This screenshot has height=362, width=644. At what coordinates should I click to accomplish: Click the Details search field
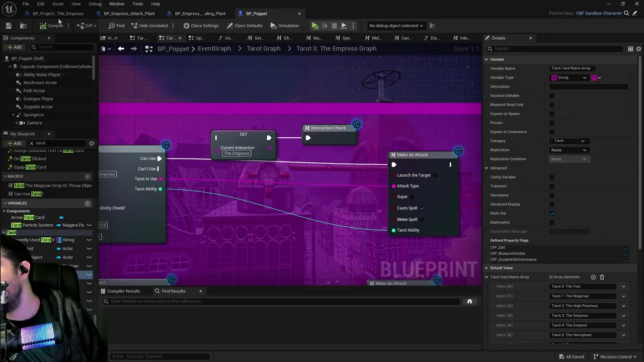click(556, 49)
